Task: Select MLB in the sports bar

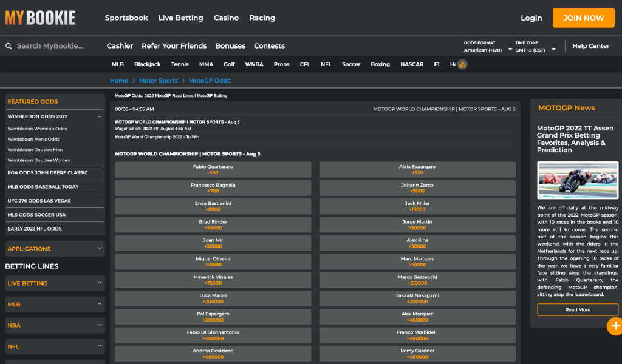Action: 117,64
